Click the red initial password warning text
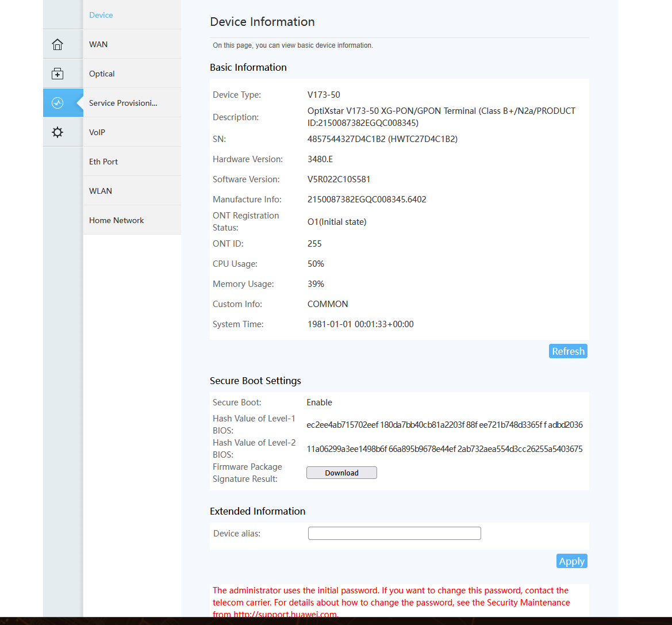This screenshot has height=625, width=672. pyautogui.click(x=391, y=602)
